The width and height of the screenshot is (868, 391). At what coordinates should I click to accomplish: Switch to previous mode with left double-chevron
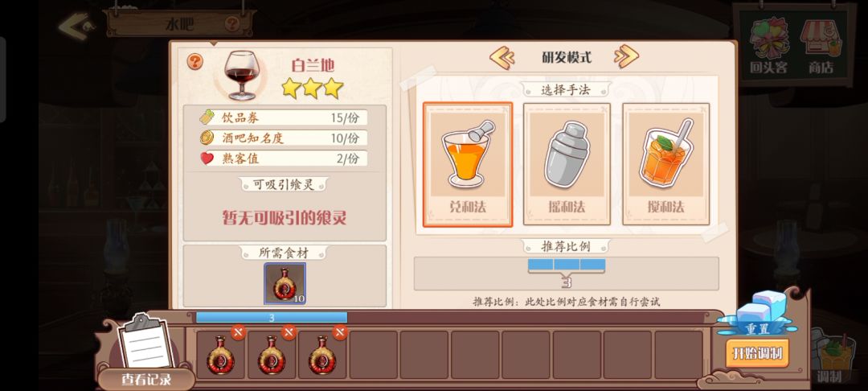tap(502, 57)
